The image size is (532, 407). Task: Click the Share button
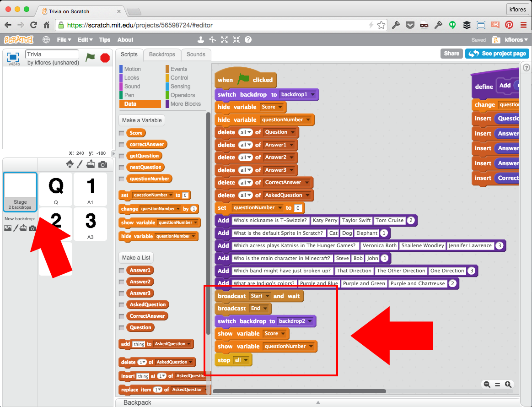coord(451,53)
